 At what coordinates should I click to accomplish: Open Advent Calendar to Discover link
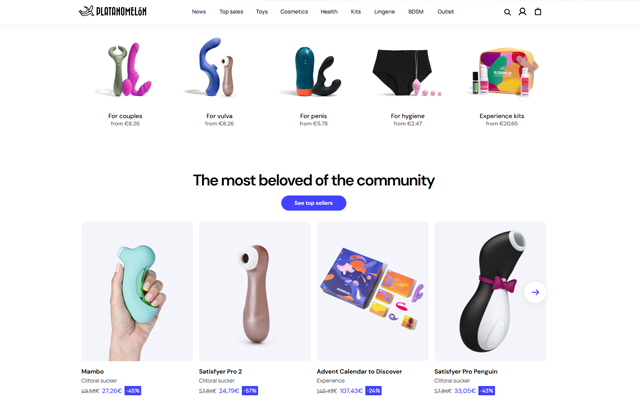(359, 371)
